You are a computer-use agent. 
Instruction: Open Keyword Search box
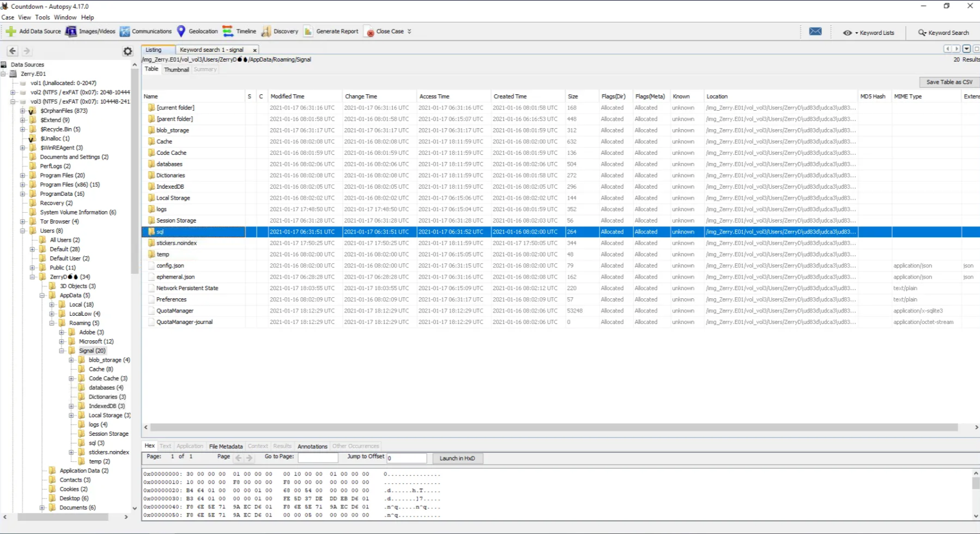tap(943, 33)
